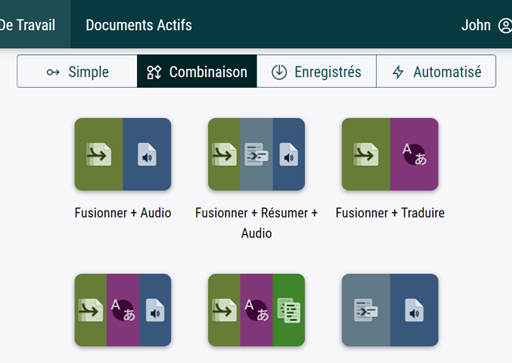The width and height of the screenshot is (512, 363).
Task: Select the Fusionner + Audio combination tile
Action: coord(123,154)
